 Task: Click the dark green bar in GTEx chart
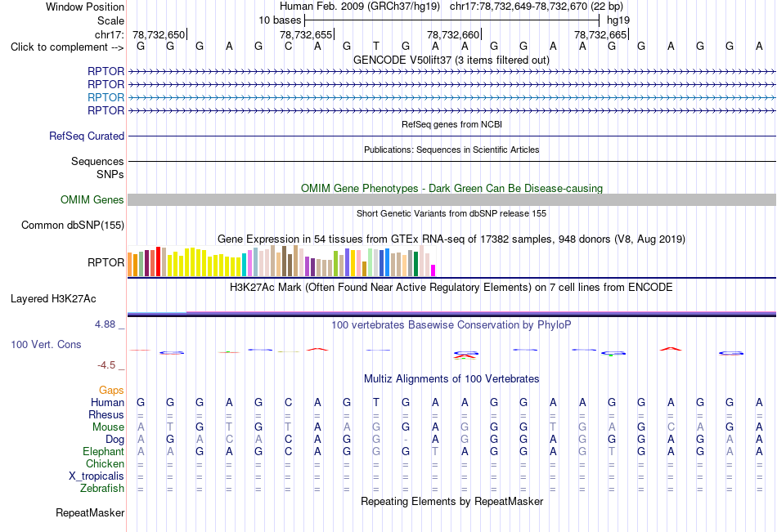pos(415,264)
